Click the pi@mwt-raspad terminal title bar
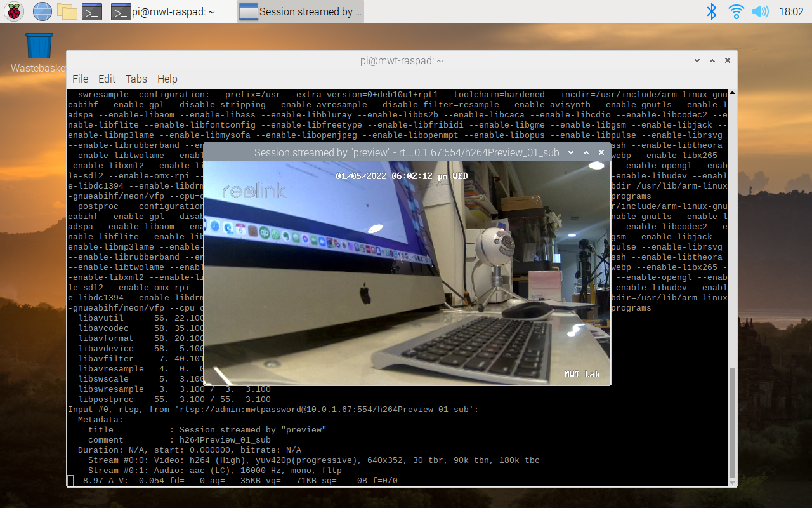This screenshot has width=812, height=508. pyautogui.click(x=401, y=60)
